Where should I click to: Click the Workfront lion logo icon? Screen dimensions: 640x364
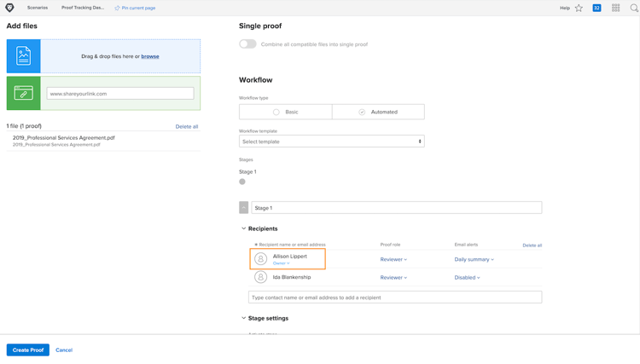[x=9, y=8]
